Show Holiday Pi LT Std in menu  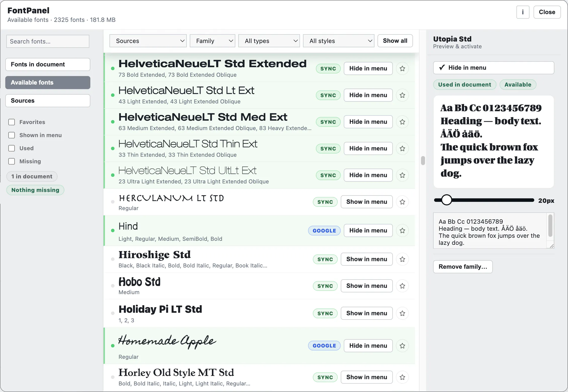367,313
